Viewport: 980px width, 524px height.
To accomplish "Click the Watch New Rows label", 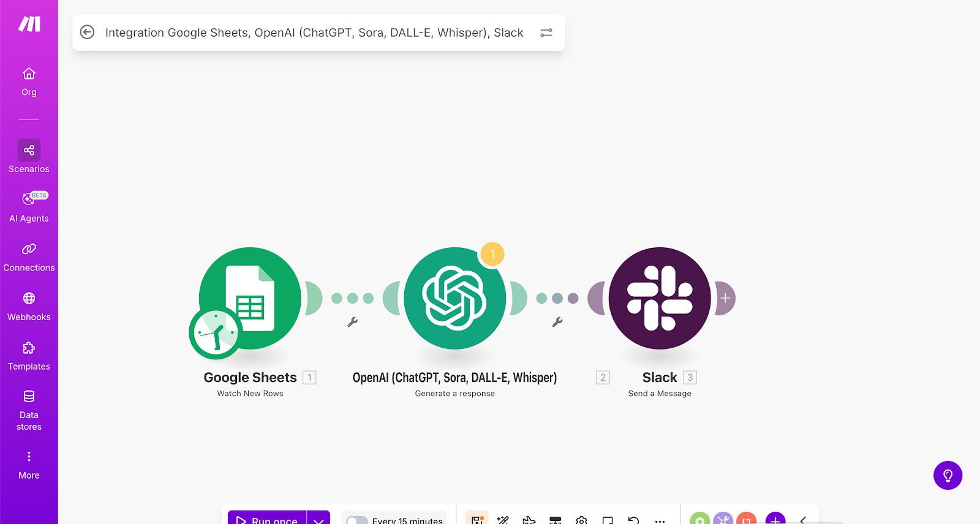I will (x=250, y=394).
